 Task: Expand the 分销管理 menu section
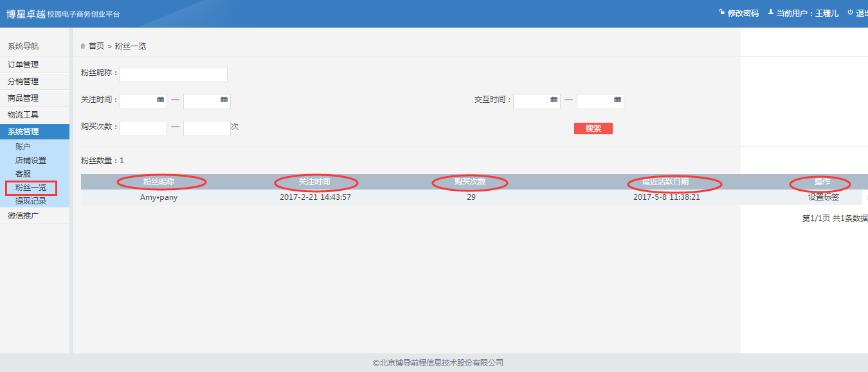[23, 82]
